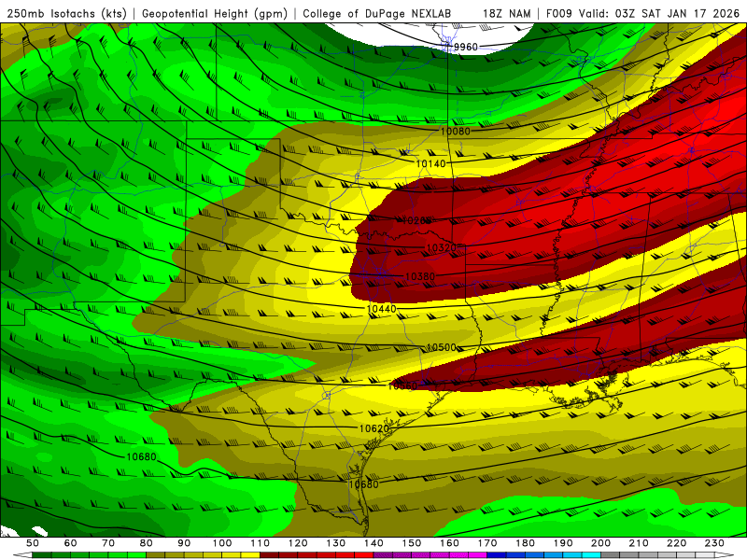The image size is (747, 560).
Task: Select the 10680 label inside the olive area
Action: [x=364, y=484]
